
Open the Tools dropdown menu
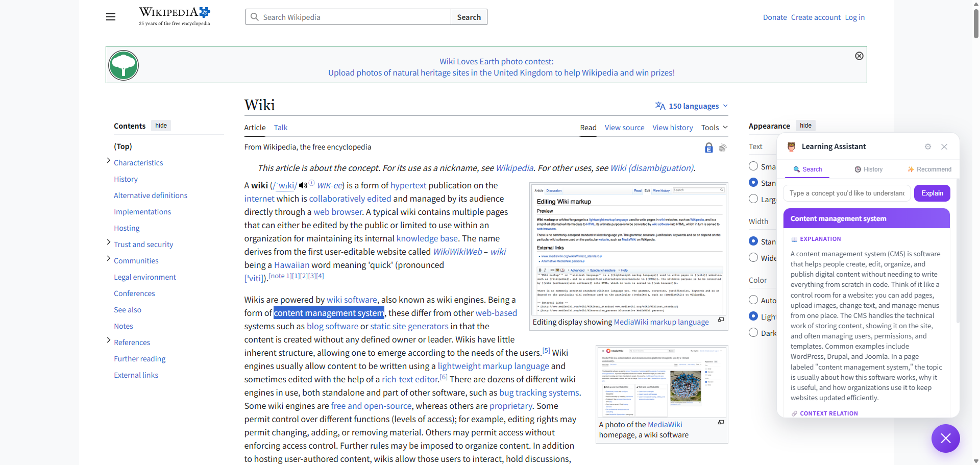(x=714, y=128)
